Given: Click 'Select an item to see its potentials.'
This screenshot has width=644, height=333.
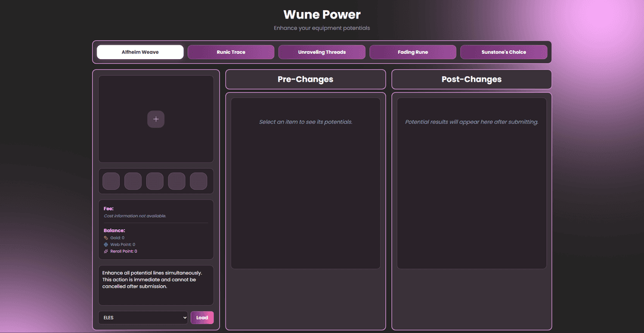Looking at the screenshot, I should pyautogui.click(x=305, y=122).
